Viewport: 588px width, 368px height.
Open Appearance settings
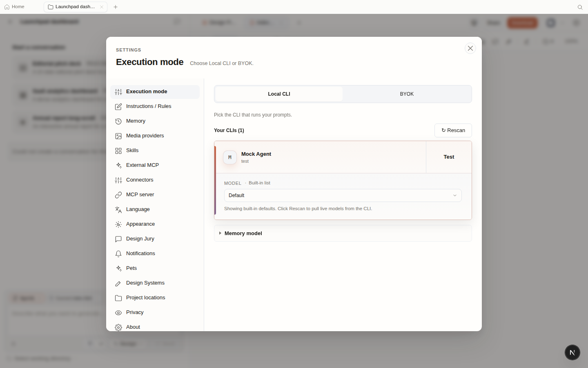coord(155,224)
